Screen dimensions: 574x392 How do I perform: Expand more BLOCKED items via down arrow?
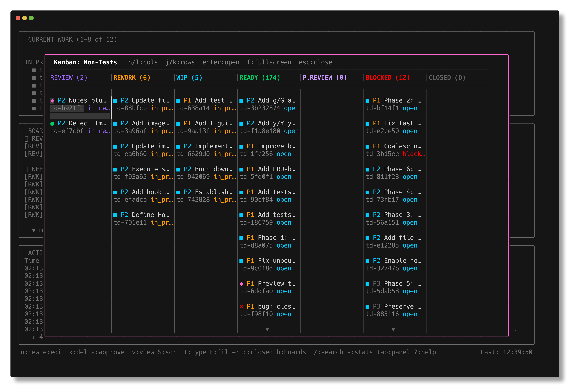coord(393,329)
